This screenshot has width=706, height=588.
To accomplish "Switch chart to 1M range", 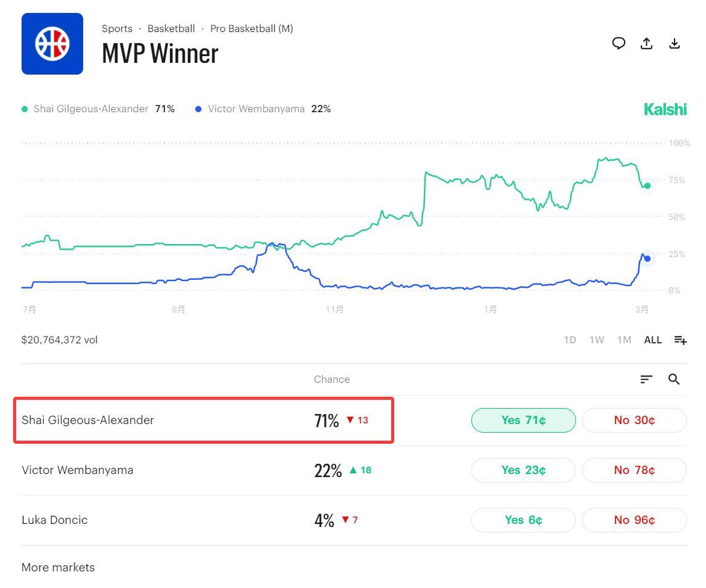I will coord(624,340).
